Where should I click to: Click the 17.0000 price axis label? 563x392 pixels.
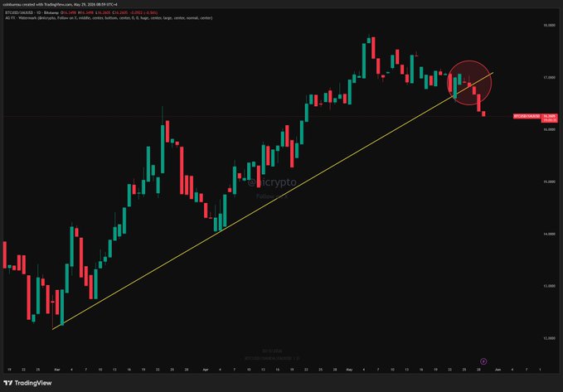point(550,77)
